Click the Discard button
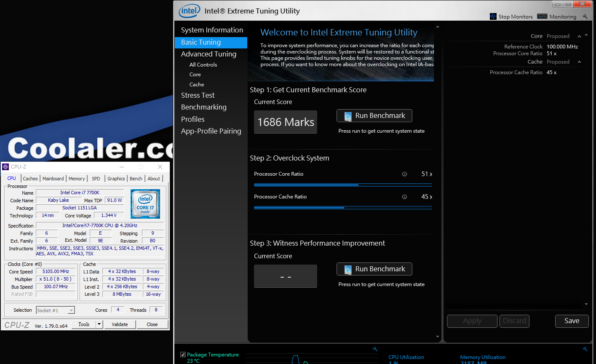Screen dimensions: 596x364 tap(515, 321)
